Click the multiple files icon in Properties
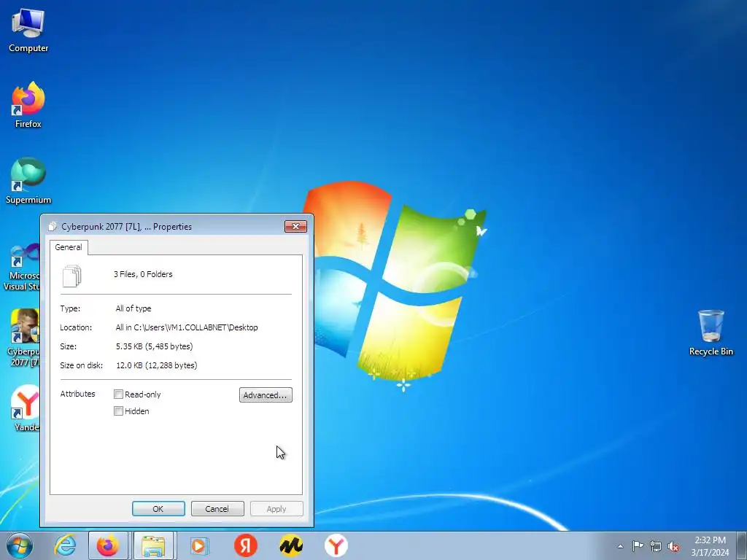747x560 pixels. coord(72,276)
